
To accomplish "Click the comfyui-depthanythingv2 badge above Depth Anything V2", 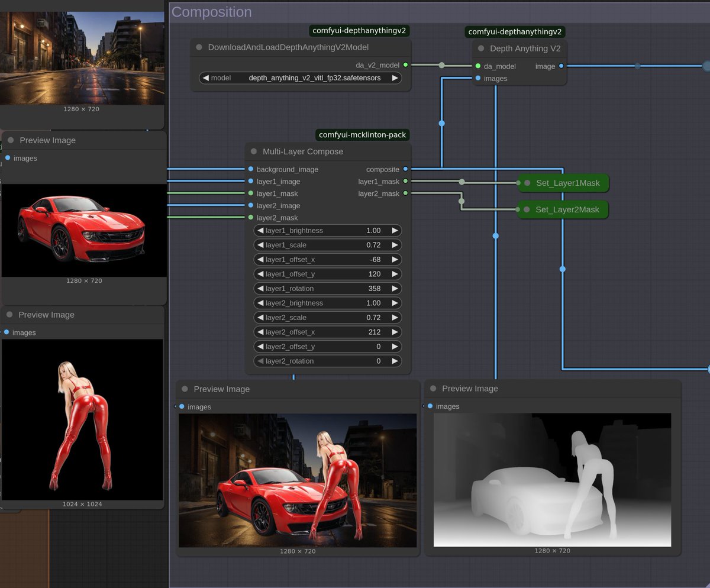I will click(x=515, y=32).
